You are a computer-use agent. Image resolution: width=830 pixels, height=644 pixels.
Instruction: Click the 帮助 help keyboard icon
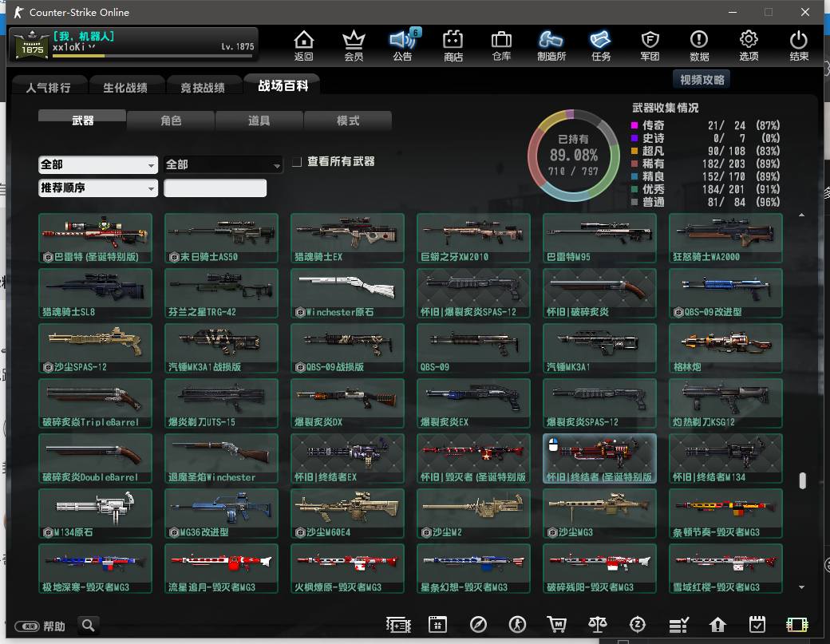tap(27, 626)
